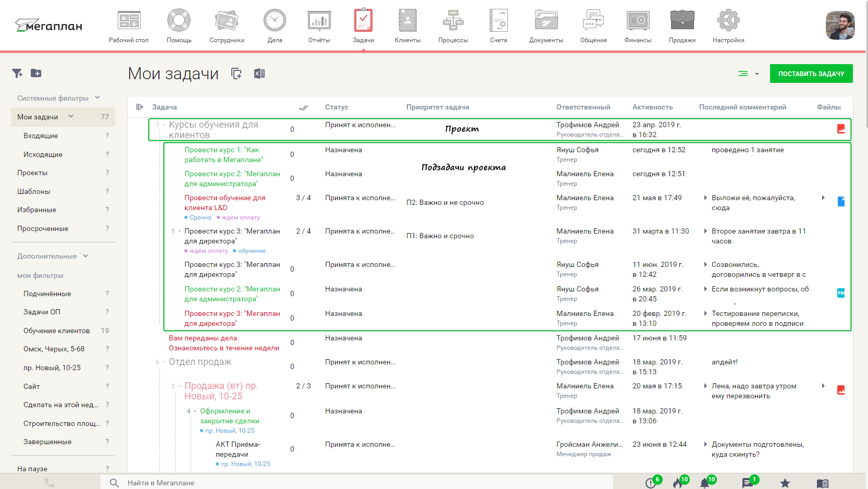Collapse the Дополнительные filters section
Viewport: 868px width, 489px height.
coord(85,256)
